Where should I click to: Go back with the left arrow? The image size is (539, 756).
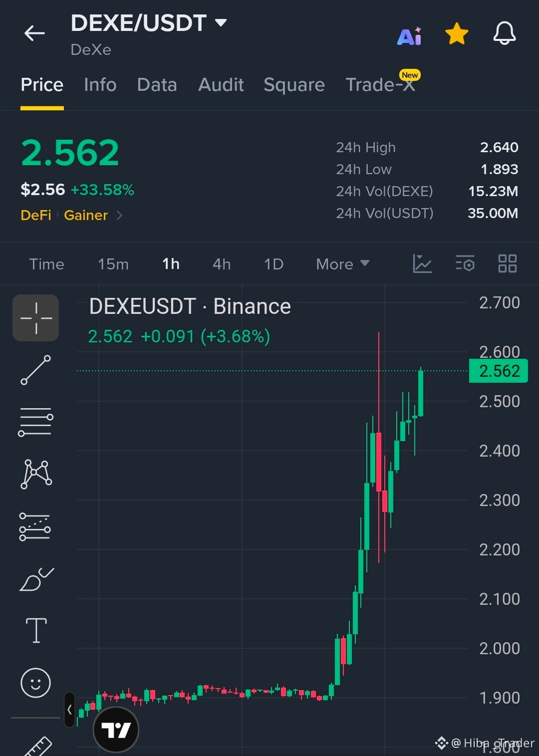coord(34,33)
